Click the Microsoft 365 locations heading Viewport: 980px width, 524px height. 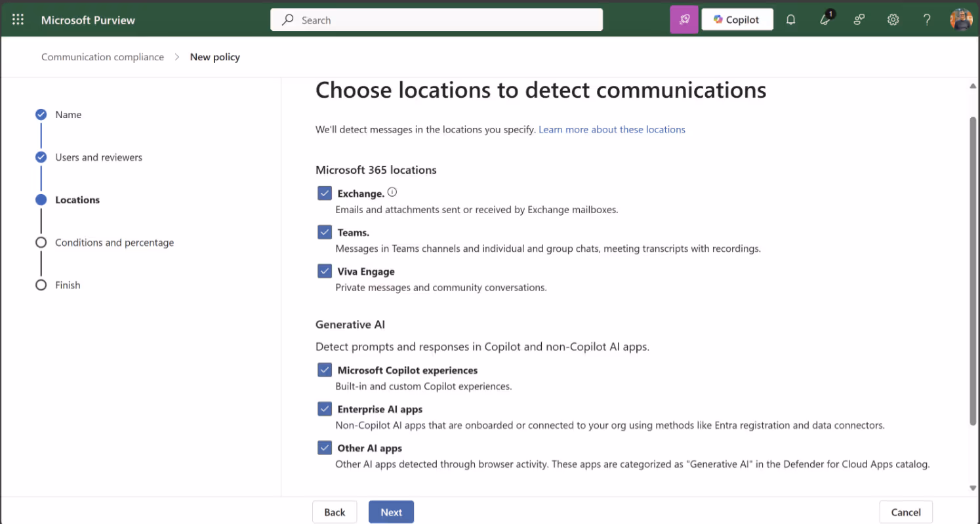(376, 170)
